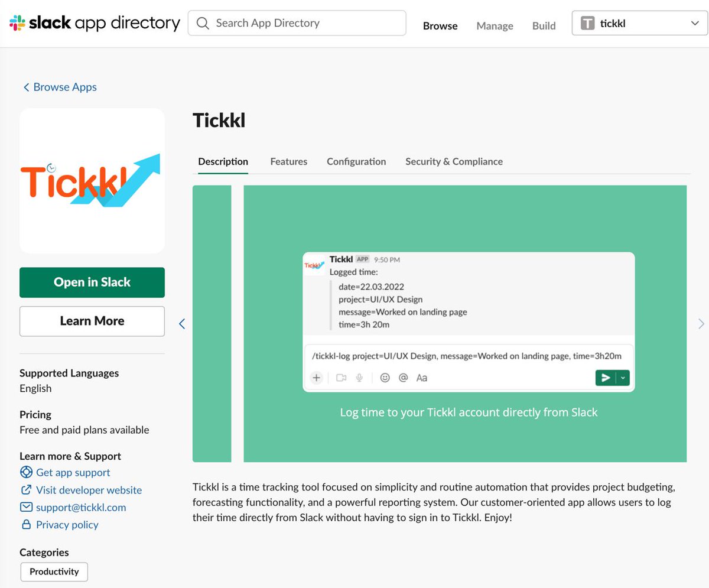Click the search magnifier icon
Viewport: 709px width, 588px height.
pyautogui.click(x=203, y=23)
